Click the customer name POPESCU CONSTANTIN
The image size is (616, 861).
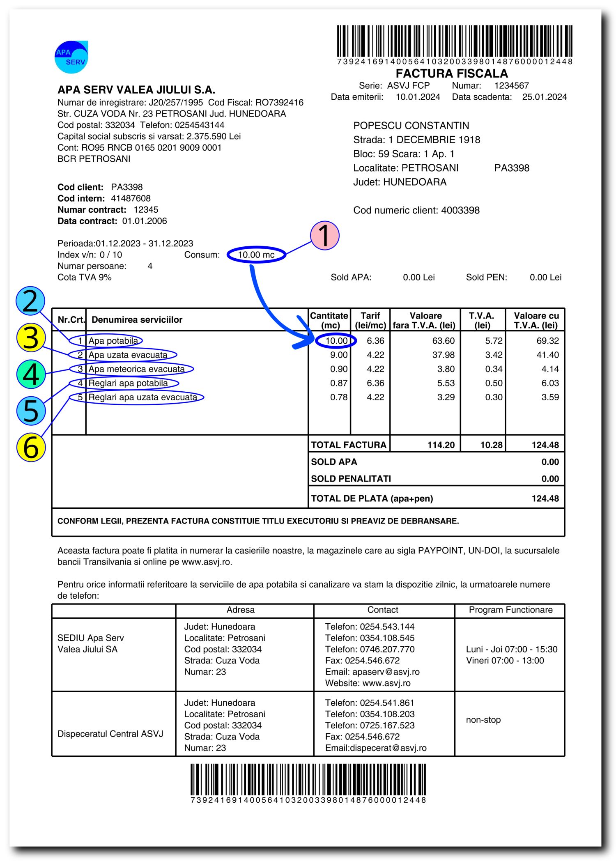pos(411,126)
